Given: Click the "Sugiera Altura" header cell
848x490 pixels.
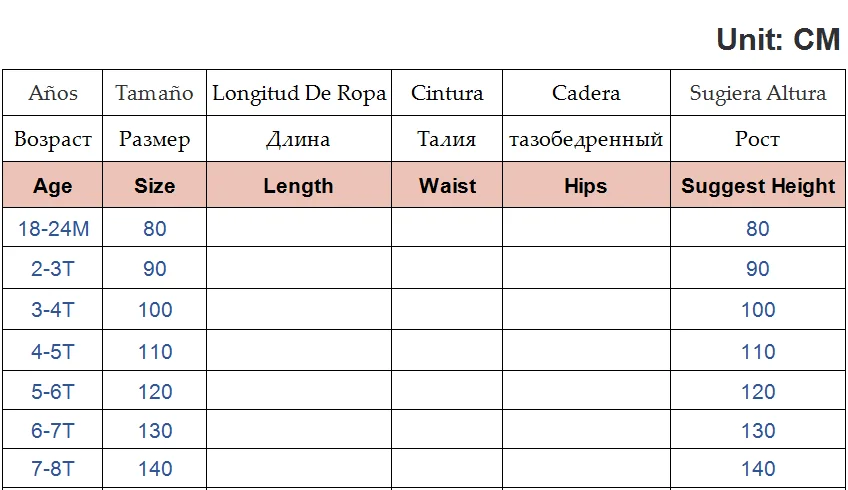Looking at the screenshot, I should 758,93.
